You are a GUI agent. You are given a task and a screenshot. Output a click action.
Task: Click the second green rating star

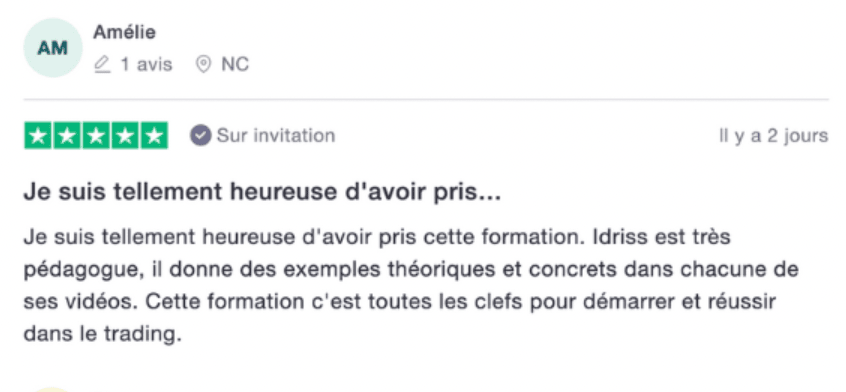pos(67,136)
